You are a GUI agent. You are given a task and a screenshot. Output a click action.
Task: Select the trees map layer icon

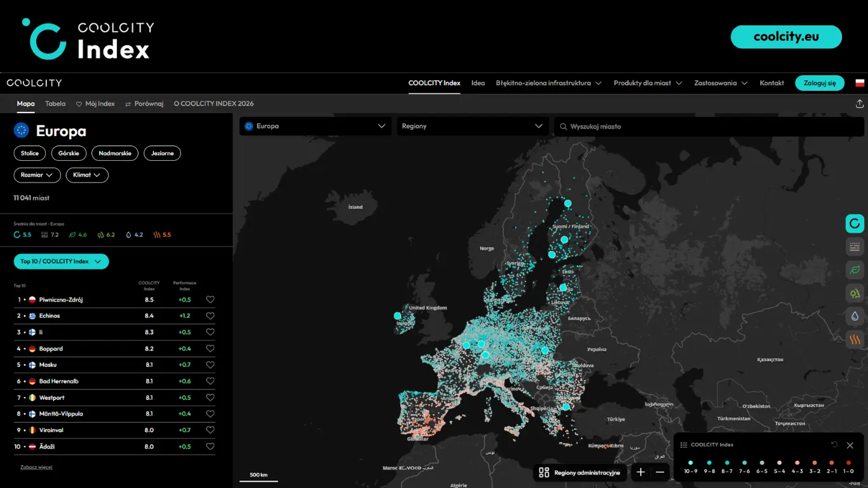(855, 293)
